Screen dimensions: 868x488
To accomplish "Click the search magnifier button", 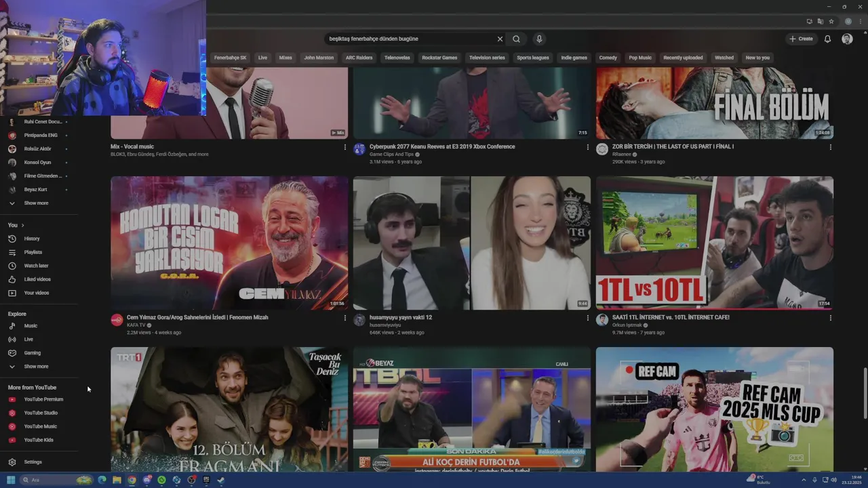I will coord(516,39).
